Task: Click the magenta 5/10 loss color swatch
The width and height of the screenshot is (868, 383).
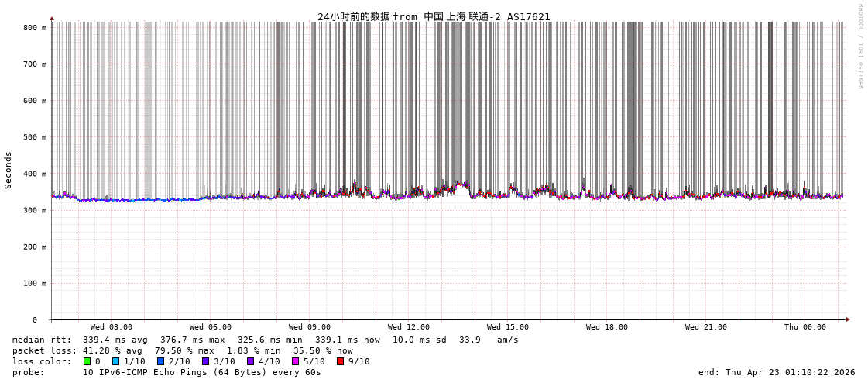Action: (295, 361)
